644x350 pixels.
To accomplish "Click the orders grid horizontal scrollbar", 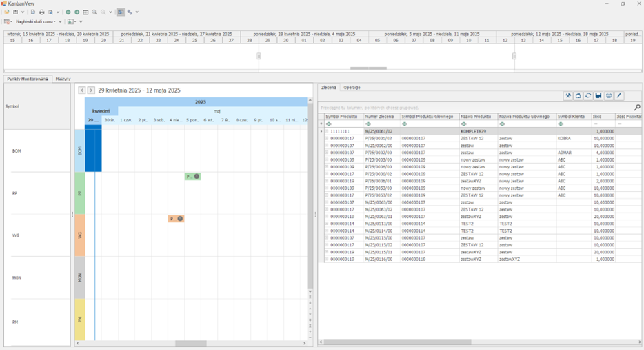I will click(398, 342).
